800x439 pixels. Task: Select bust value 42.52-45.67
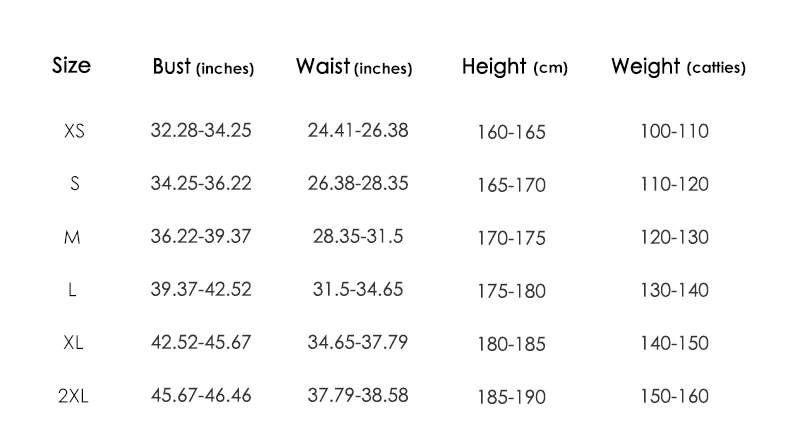[x=201, y=342]
